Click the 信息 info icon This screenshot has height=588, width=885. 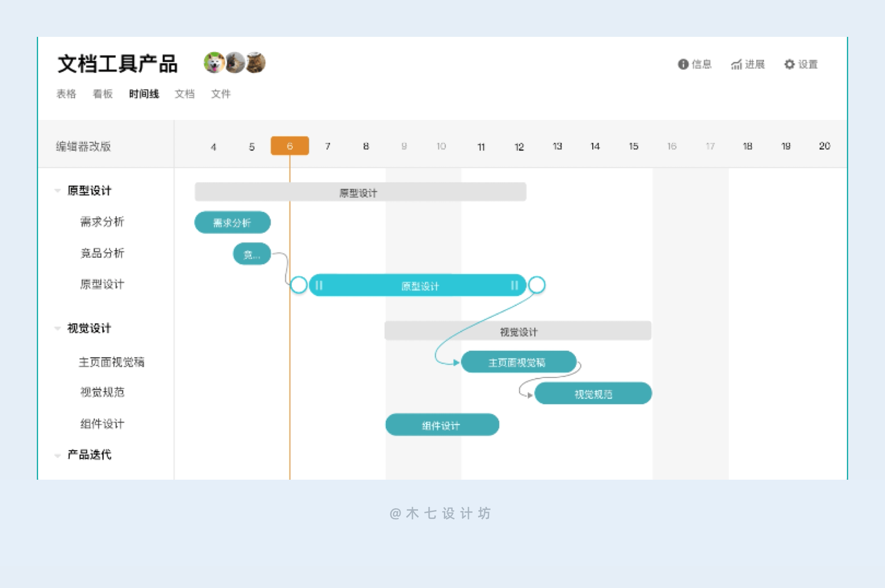coord(683,64)
